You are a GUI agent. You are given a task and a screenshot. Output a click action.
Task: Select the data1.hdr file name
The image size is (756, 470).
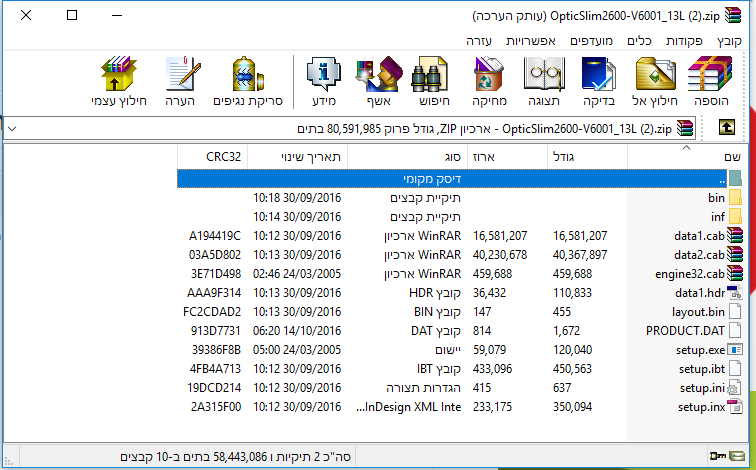[700, 293]
